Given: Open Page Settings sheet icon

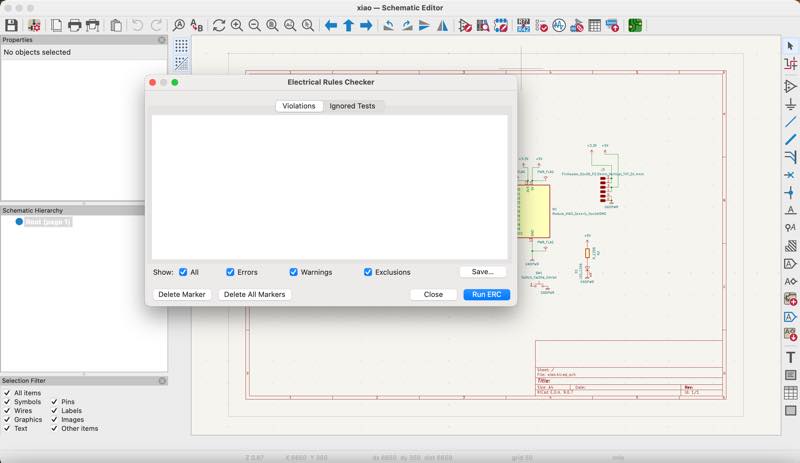Looking at the screenshot, I should pos(57,25).
